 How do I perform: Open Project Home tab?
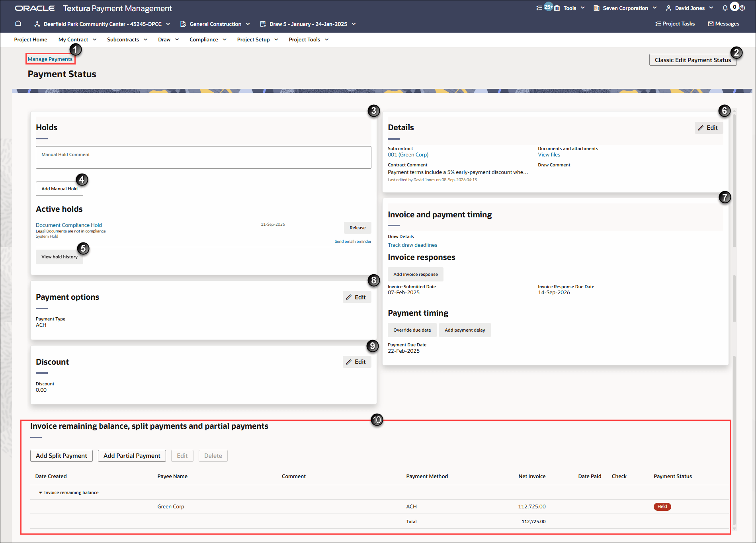tap(31, 39)
